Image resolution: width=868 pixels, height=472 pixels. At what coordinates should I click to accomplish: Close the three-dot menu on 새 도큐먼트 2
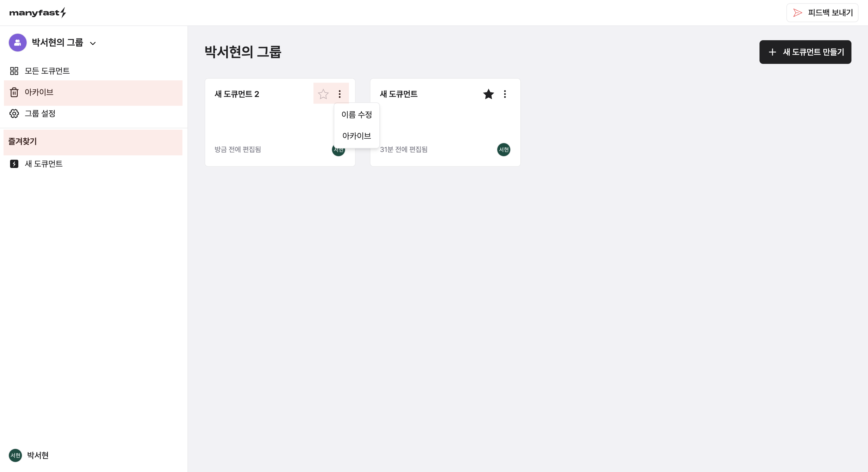pos(340,94)
